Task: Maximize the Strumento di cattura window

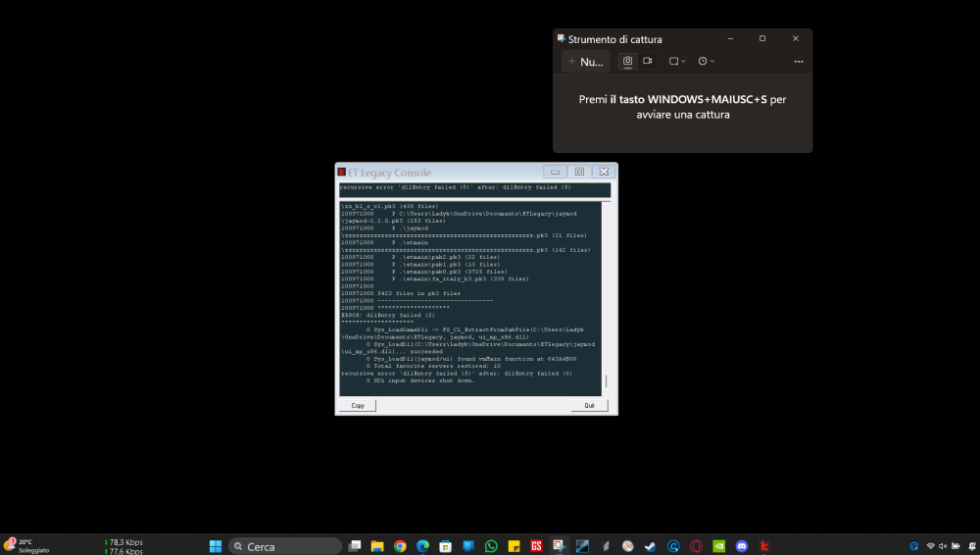Action: tap(762, 39)
